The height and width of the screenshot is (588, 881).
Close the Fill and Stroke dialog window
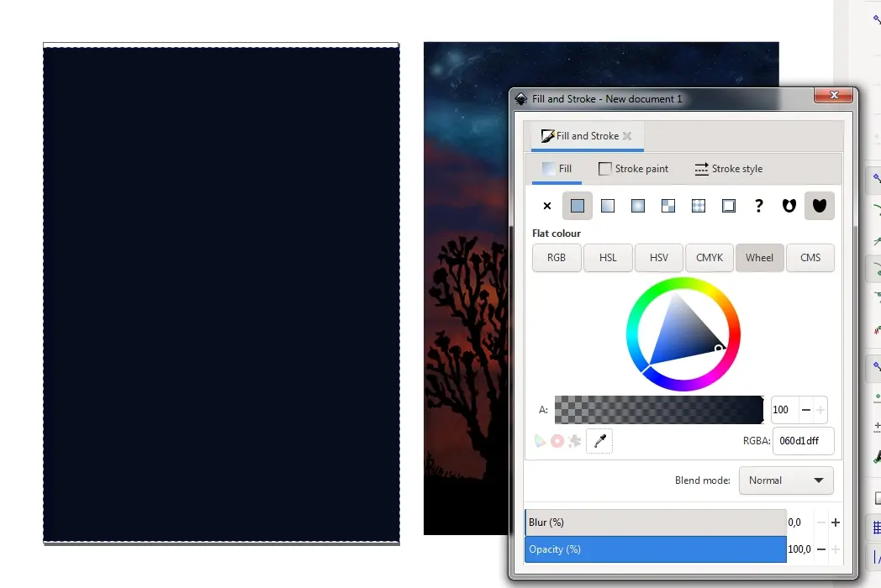tap(834, 96)
